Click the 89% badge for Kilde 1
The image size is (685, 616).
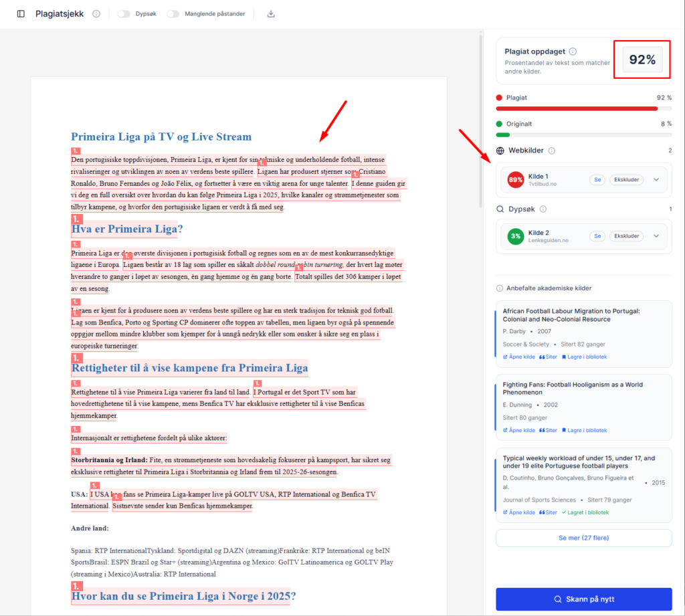click(516, 180)
